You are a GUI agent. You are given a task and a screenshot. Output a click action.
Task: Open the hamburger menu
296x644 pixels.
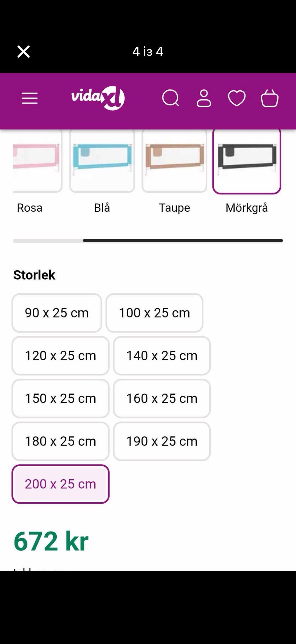(x=30, y=98)
